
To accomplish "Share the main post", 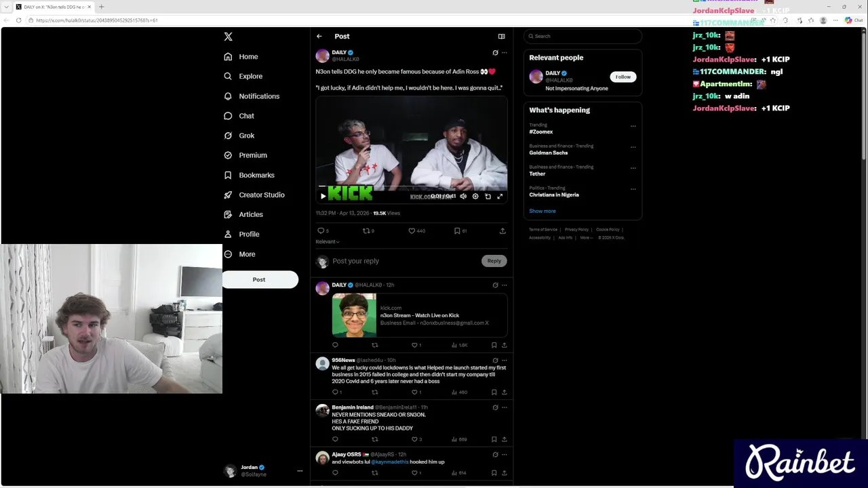I will click(x=502, y=231).
